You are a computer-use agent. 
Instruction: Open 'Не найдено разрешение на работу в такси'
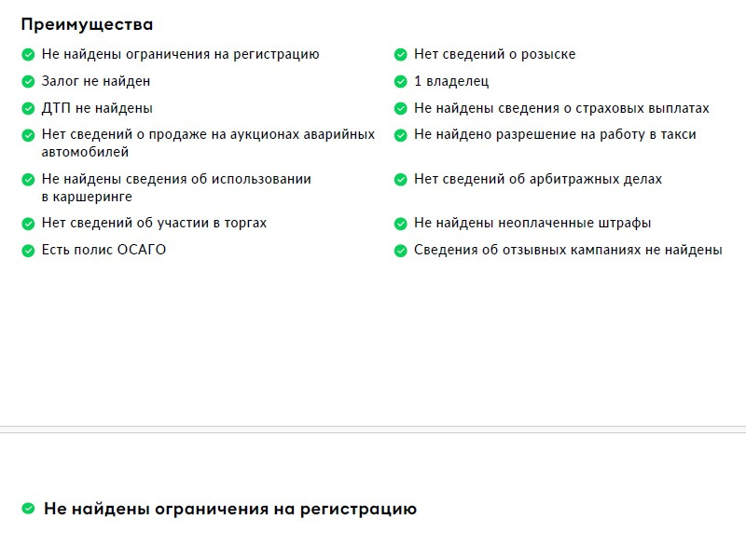pyautogui.click(x=555, y=134)
